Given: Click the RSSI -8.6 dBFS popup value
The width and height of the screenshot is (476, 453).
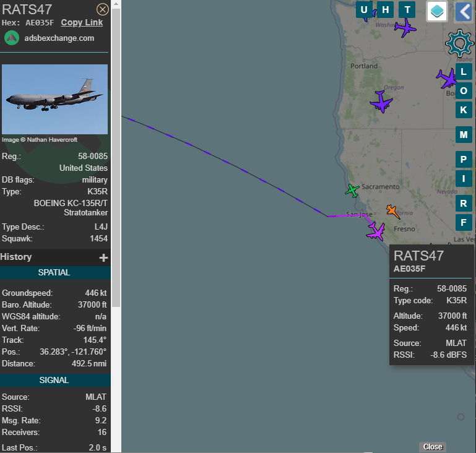Looking at the screenshot, I should (x=448, y=355).
